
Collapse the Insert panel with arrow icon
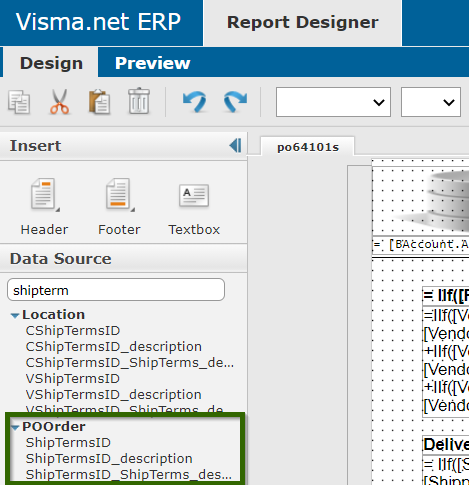click(235, 146)
